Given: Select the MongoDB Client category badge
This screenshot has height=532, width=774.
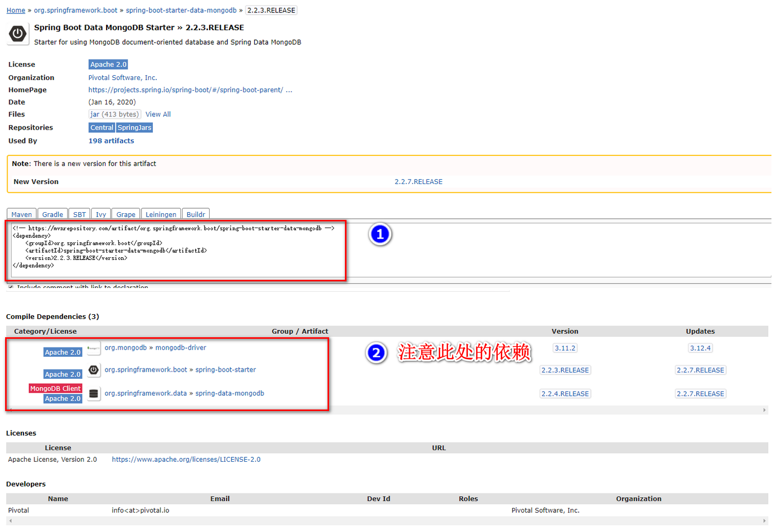Looking at the screenshot, I should click(55, 388).
